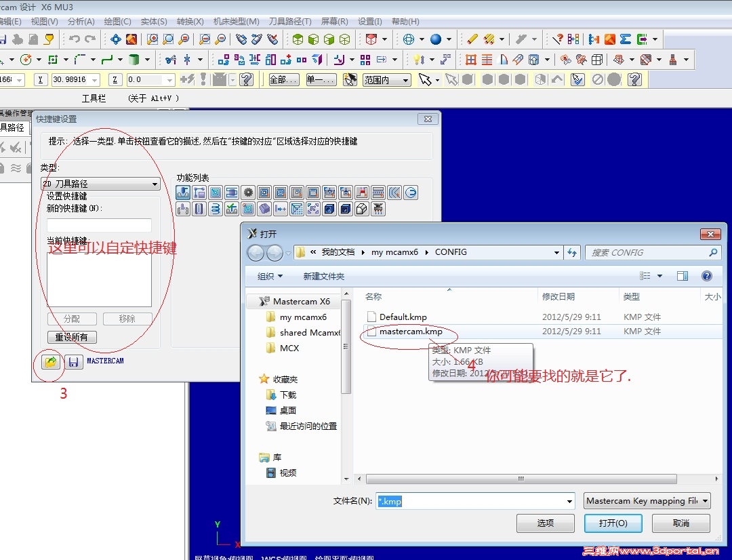The width and height of the screenshot is (732, 560).
Task: Open the Mastercam Key mapping file type dropdown
Action: [647, 501]
